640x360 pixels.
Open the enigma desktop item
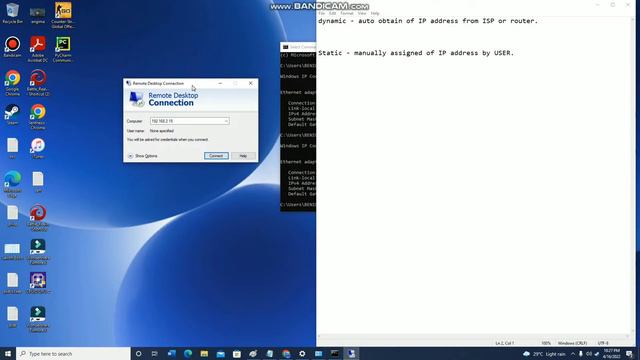(38, 14)
